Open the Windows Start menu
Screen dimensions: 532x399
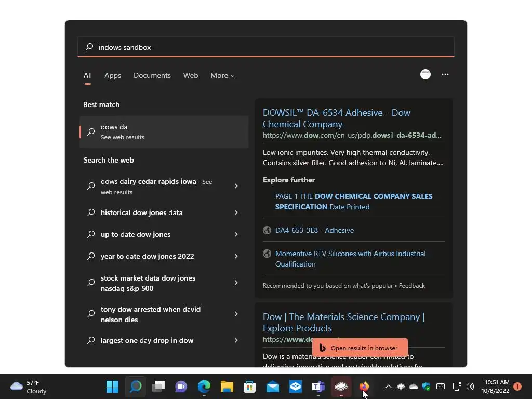pyautogui.click(x=112, y=386)
